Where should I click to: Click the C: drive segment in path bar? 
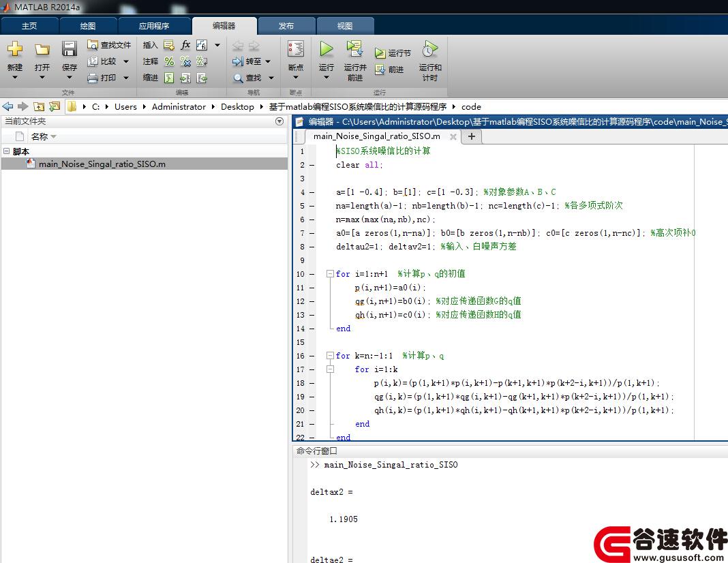pyautogui.click(x=95, y=107)
